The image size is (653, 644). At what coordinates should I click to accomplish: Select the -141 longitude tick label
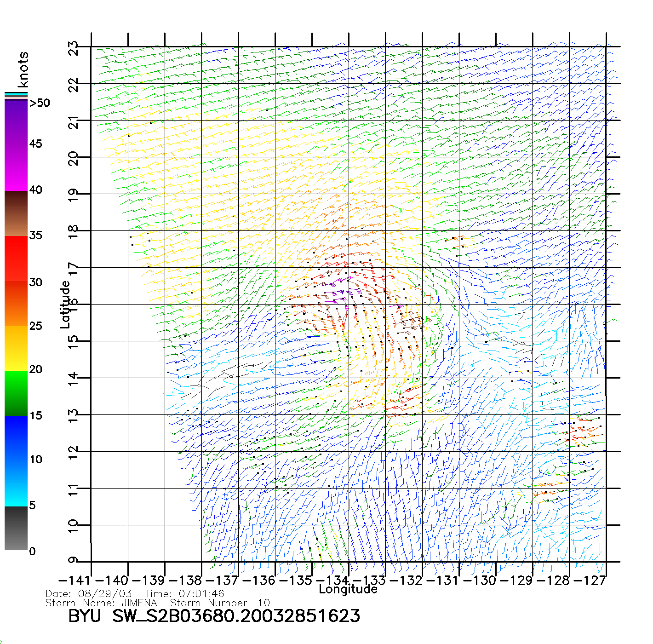[74, 581]
